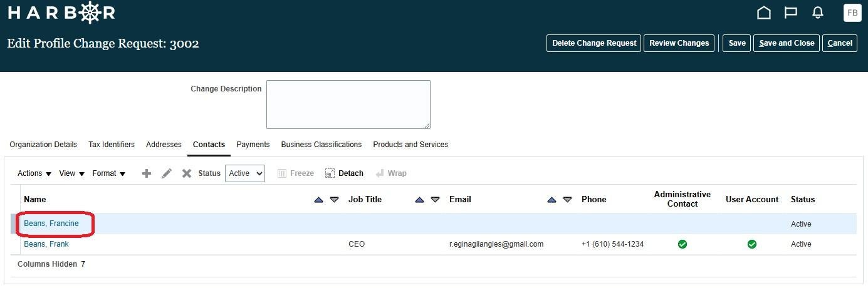Image resolution: width=868 pixels, height=288 pixels.
Task: Click the Harbor logo
Action: click(61, 13)
